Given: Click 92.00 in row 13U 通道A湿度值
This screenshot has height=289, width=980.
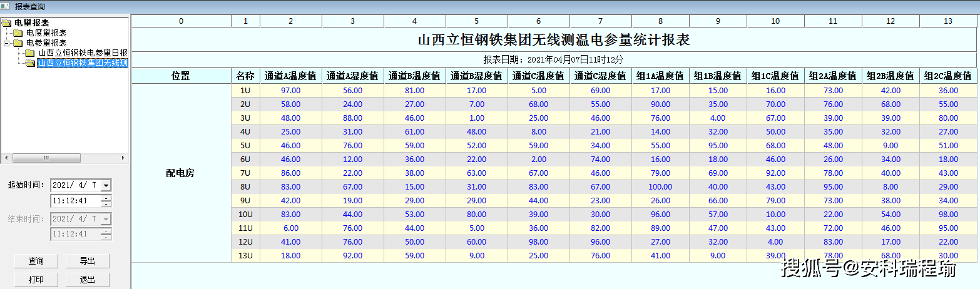Looking at the screenshot, I should 353,256.
